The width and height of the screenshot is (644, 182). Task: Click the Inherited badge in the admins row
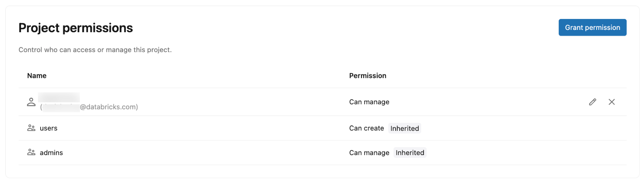pyautogui.click(x=410, y=153)
